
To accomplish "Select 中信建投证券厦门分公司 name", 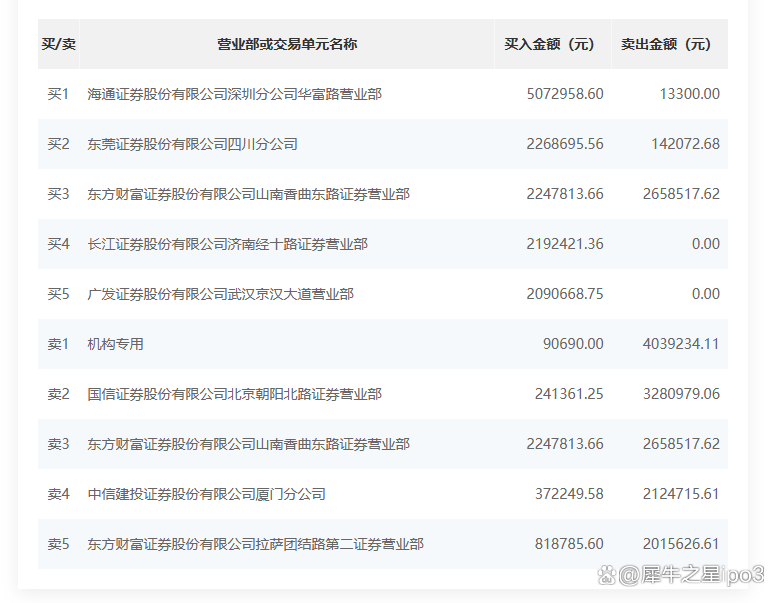I will (206, 494).
